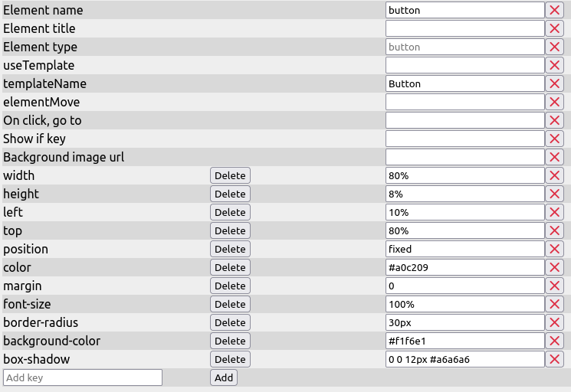The height and width of the screenshot is (392, 571).
Task: Delete the margin property
Action: pos(230,286)
